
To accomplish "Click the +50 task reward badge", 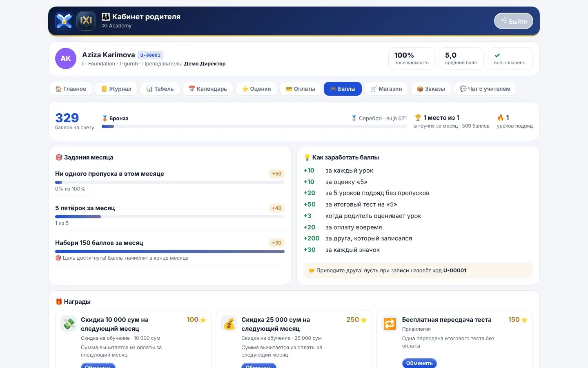I will (277, 174).
